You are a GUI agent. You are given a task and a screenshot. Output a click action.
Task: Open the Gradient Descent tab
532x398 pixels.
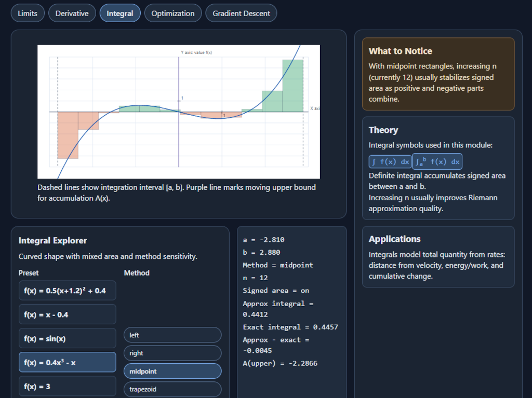(241, 13)
